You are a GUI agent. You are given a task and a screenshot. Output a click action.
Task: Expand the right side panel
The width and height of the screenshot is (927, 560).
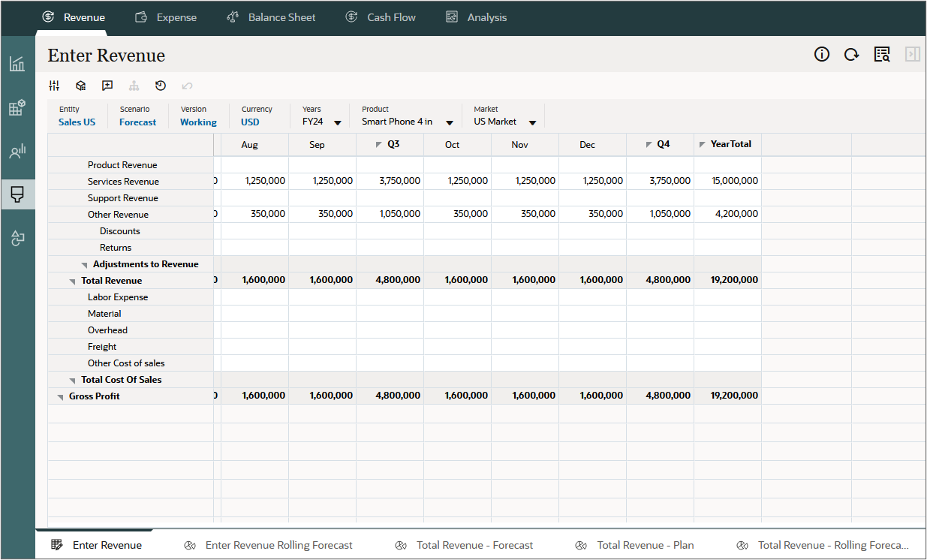coord(913,54)
